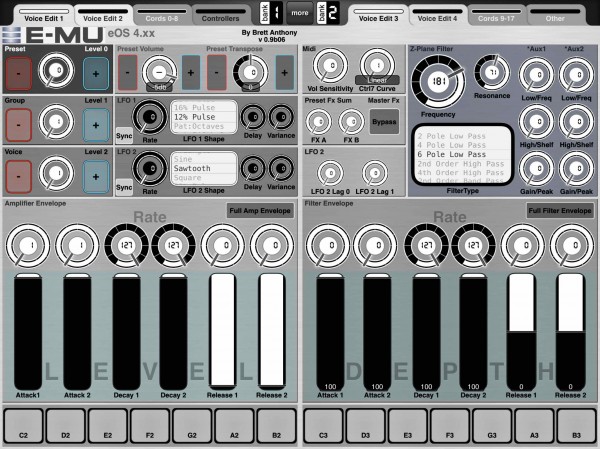Screen dimensions: 600x449
Task: Play the G2 key pad
Action: [192, 426]
